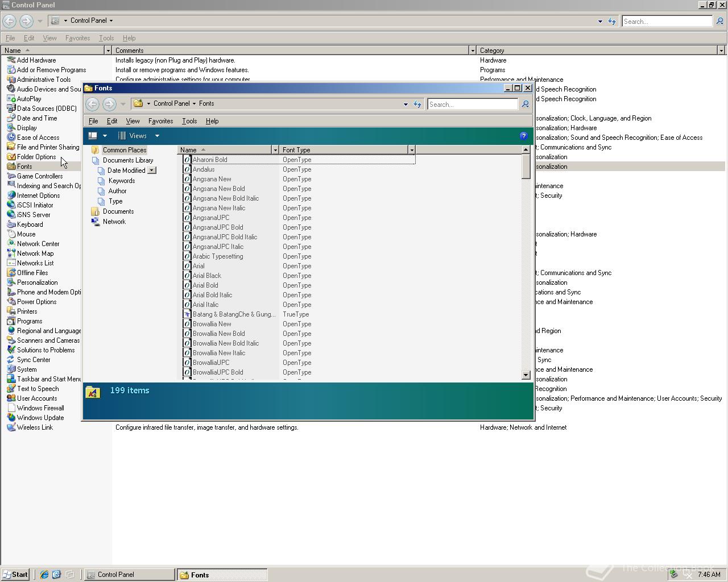Open the layout pane dropdown arrow in Fonts toolbar
This screenshot has height=582, width=728.
point(105,136)
